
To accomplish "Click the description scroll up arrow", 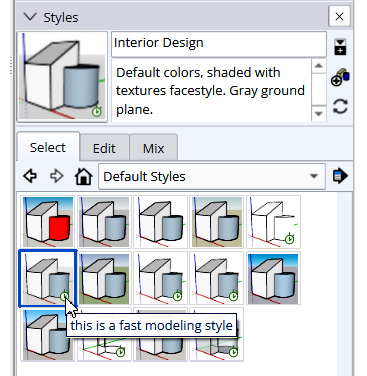I will pyautogui.click(x=319, y=66).
